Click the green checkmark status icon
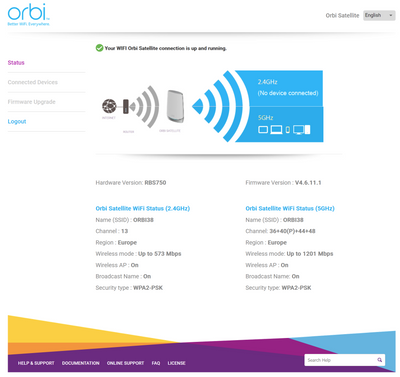 click(99, 48)
